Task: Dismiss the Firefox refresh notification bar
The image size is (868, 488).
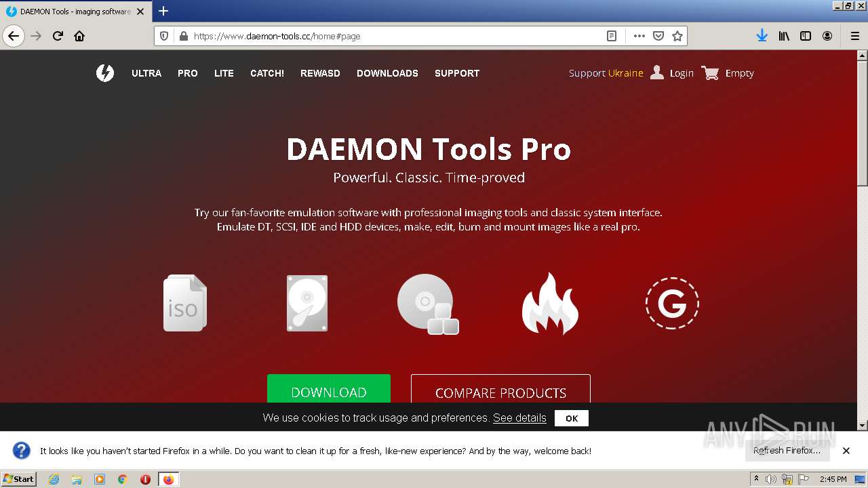Action: (846, 451)
